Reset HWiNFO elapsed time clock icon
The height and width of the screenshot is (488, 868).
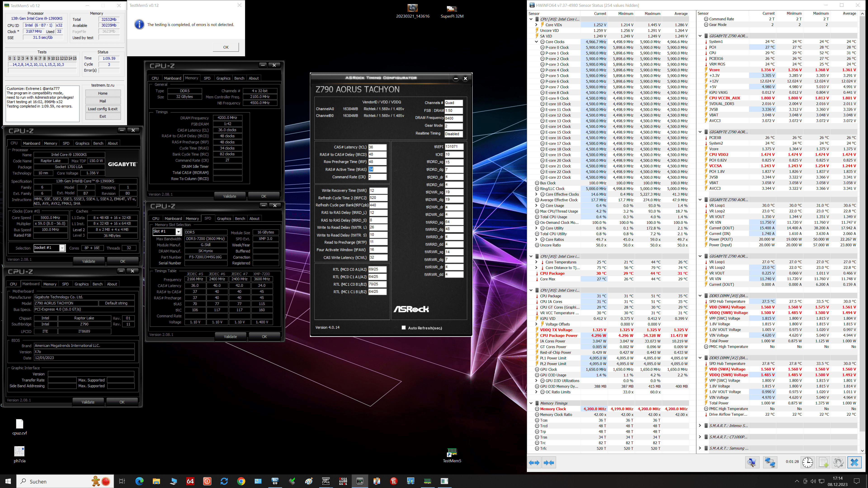tap(807, 462)
